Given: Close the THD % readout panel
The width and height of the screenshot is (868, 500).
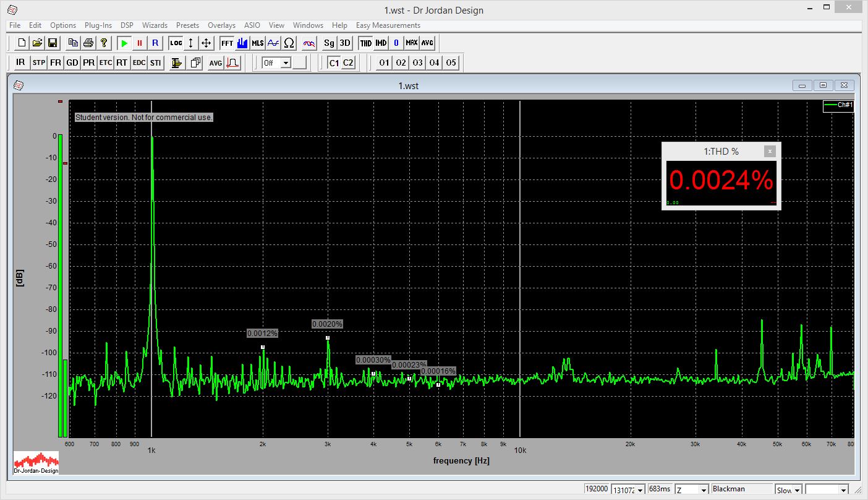Looking at the screenshot, I should coord(769,151).
